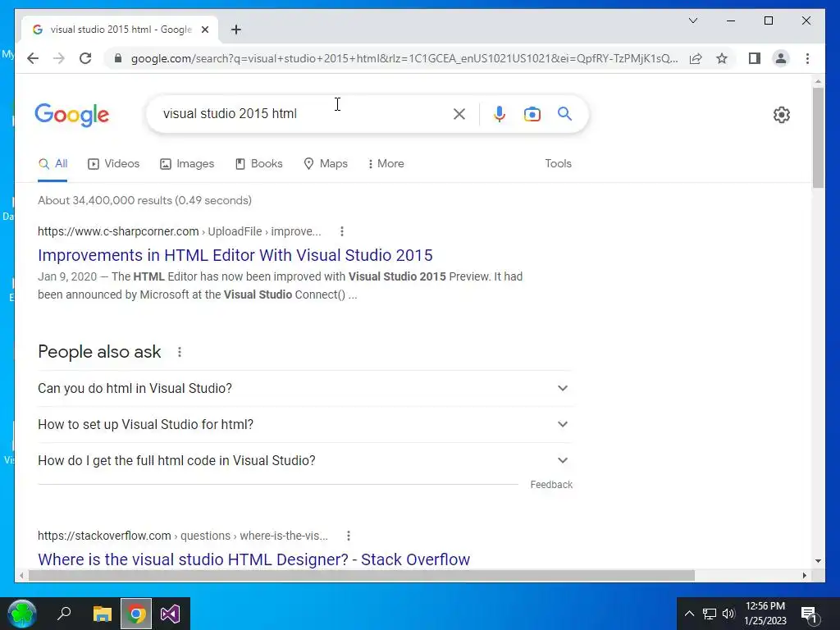
Task: Switch to the Maps results tab
Action: point(326,164)
